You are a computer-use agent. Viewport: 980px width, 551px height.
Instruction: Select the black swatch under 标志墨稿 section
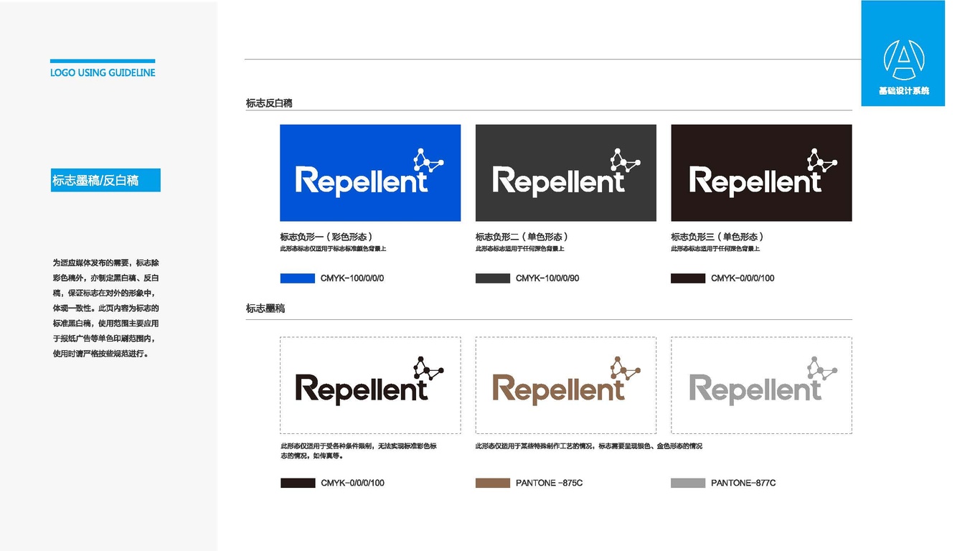point(298,484)
